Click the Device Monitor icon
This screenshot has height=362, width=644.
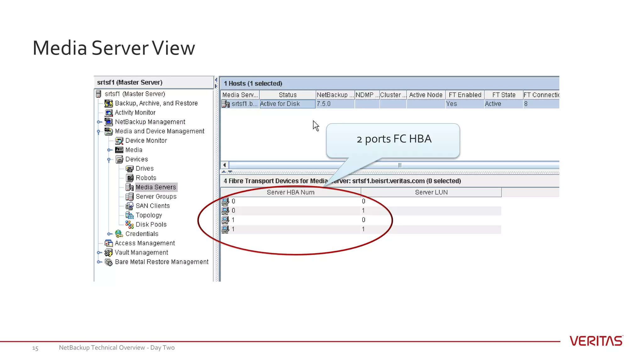pyautogui.click(x=119, y=140)
